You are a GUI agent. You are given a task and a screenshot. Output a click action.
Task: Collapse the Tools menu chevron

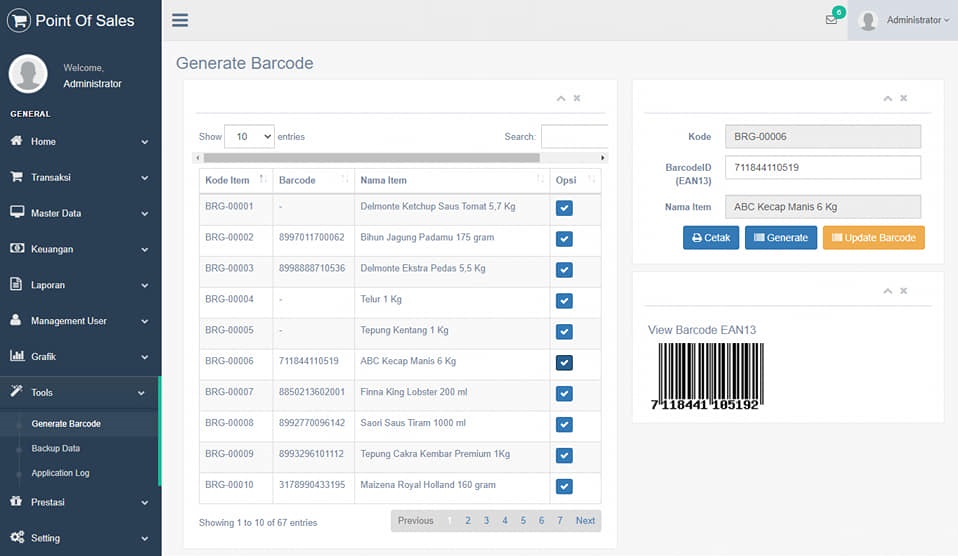coord(141,393)
